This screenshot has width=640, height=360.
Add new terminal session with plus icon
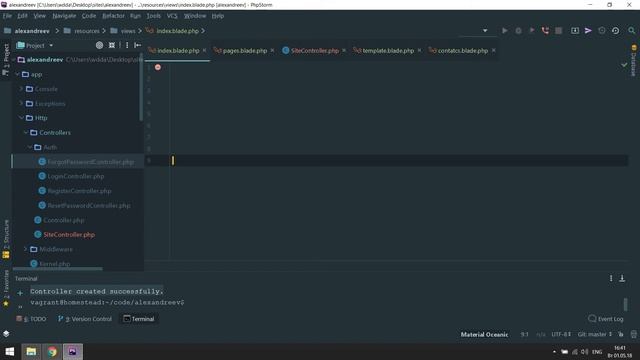click(x=20, y=293)
